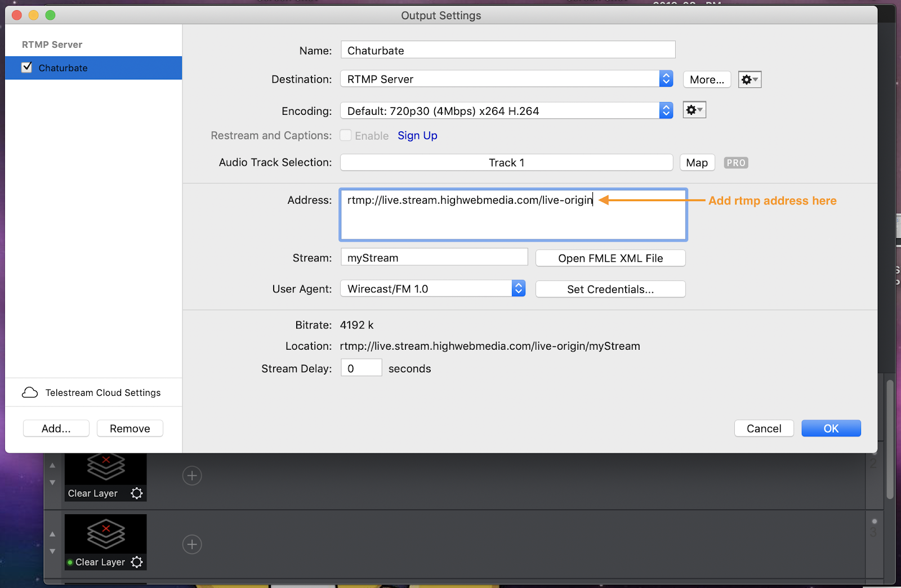Viewport: 901px width, 588px height.
Task: Click into the Stream Delay field
Action: click(362, 368)
